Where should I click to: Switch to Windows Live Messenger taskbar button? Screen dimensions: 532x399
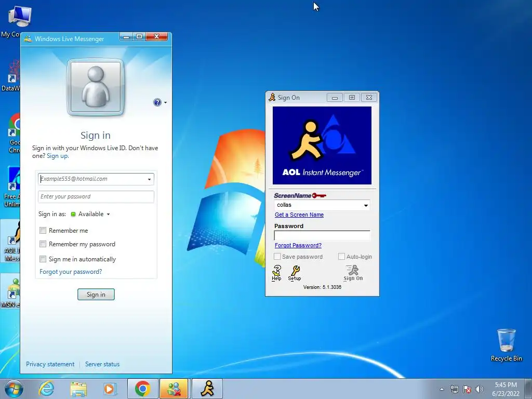pos(174,389)
